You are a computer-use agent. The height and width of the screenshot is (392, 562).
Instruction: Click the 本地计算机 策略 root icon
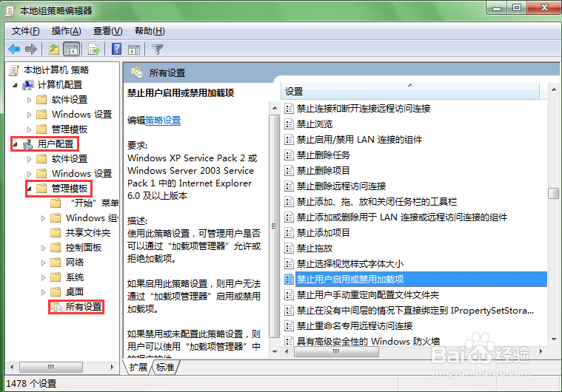(x=13, y=70)
